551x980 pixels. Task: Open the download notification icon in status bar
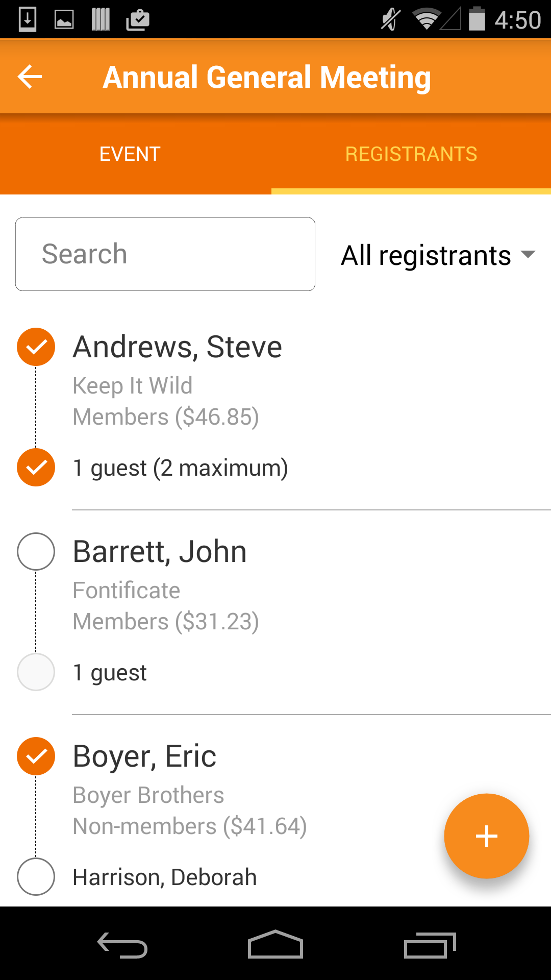coord(28,20)
